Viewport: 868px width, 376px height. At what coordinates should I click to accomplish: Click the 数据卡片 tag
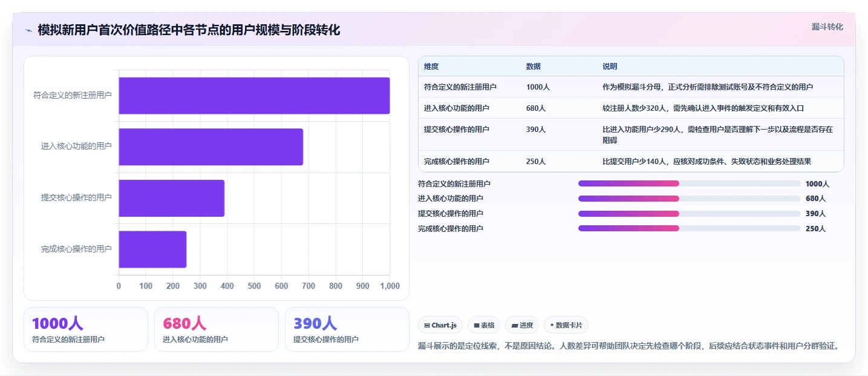566,325
